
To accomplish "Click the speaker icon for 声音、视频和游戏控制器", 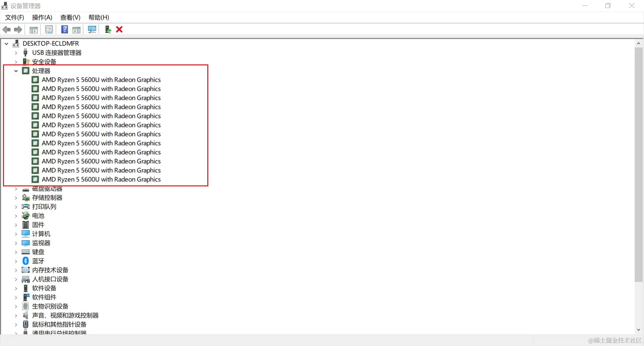I will (x=25, y=315).
